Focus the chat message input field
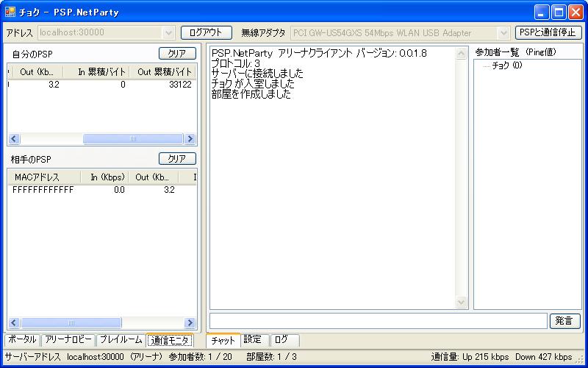Viewport: 588px width, 368px height. pyautogui.click(x=378, y=321)
